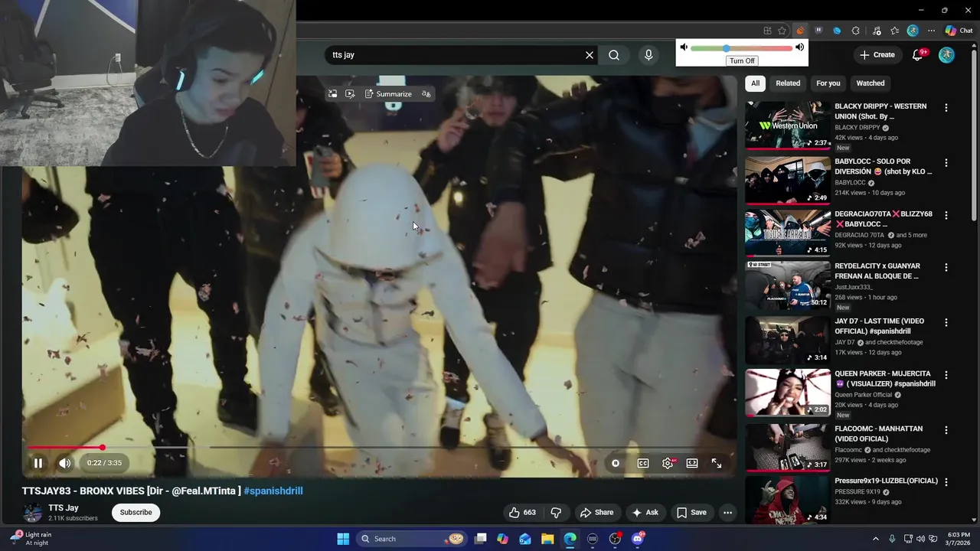
Task: Select the For you filter chip
Action: point(828,83)
